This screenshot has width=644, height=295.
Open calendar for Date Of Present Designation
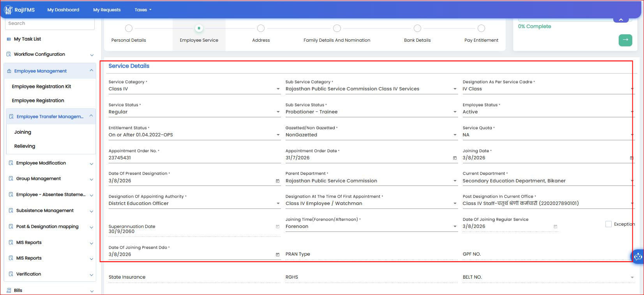tap(277, 181)
